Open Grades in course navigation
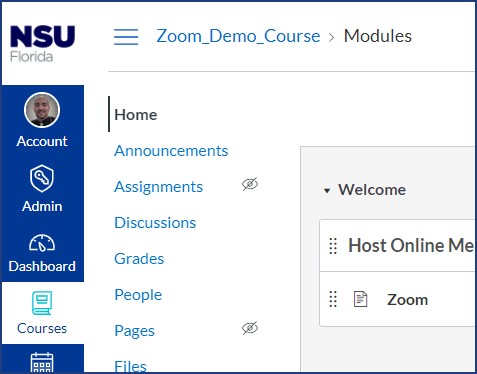Screen dimensions: 477x374 (x=139, y=259)
